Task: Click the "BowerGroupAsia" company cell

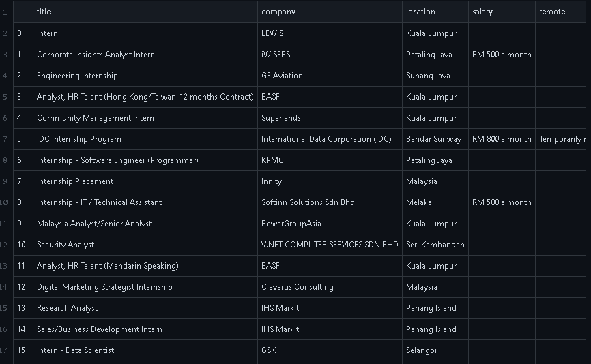Action: 291,224
